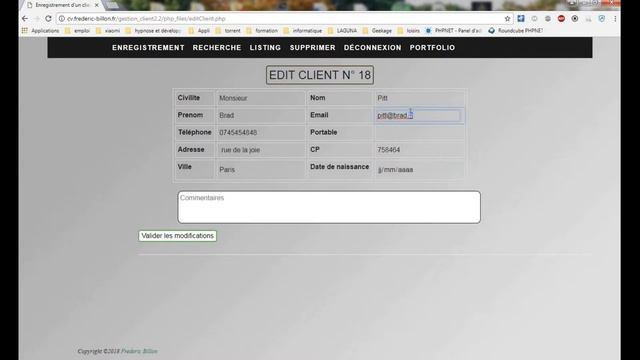Viewport: 640px width, 360px height.
Task: Focus the Email input field
Action: (x=419, y=116)
